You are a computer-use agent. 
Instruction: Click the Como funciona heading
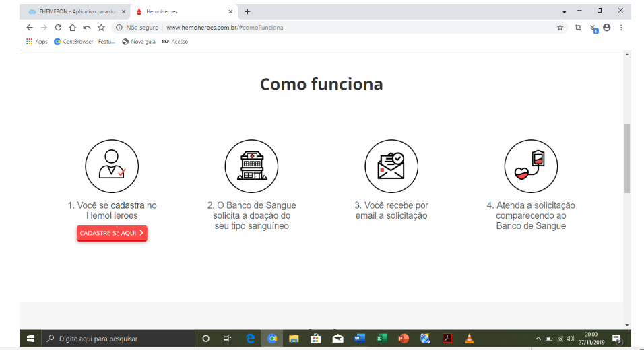(x=321, y=84)
